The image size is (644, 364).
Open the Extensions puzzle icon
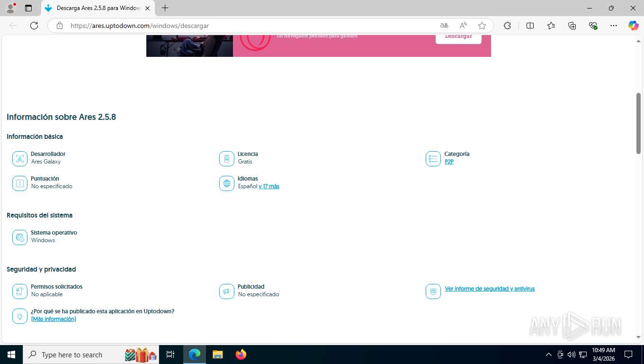(507, 26)
